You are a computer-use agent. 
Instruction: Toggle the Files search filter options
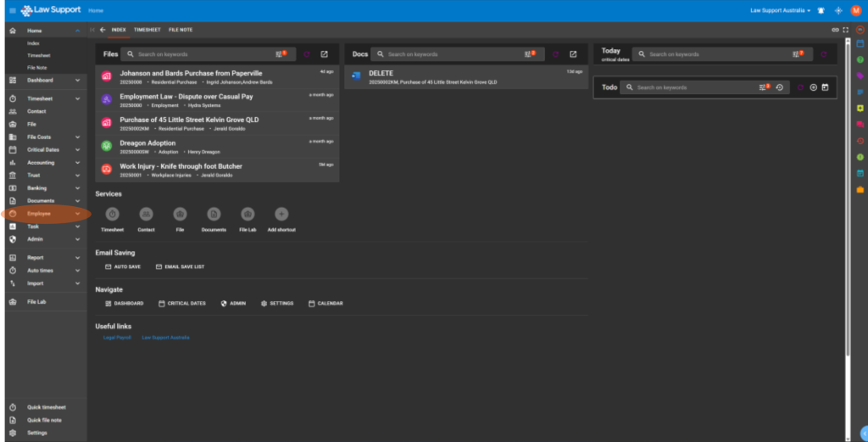[281, 54]
